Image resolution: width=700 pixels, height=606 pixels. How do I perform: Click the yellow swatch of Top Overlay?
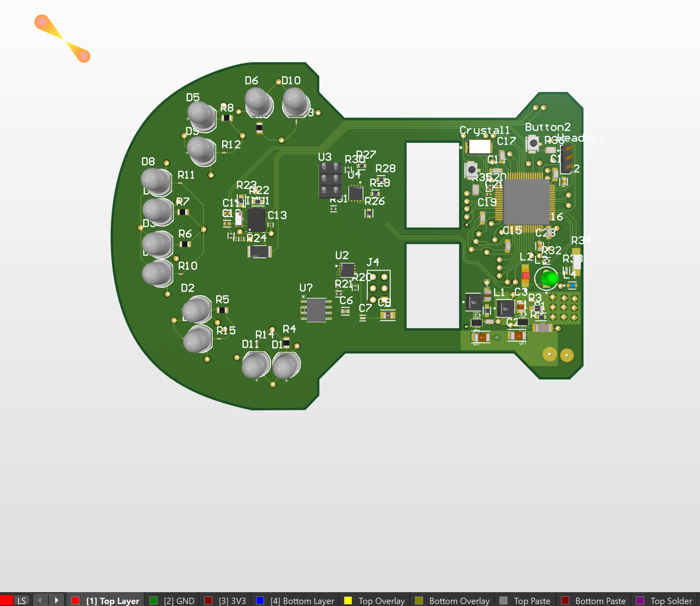348,600
